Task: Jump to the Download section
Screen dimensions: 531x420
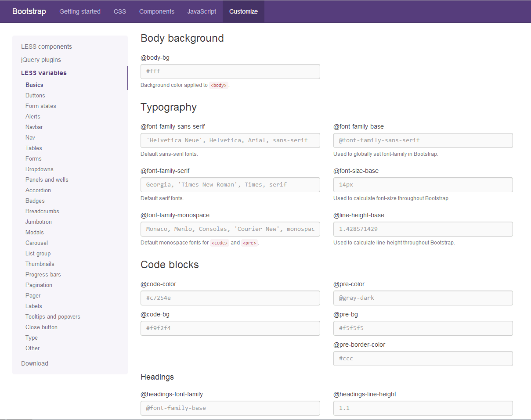Action: pyautogui.click(x=35, y=363)
